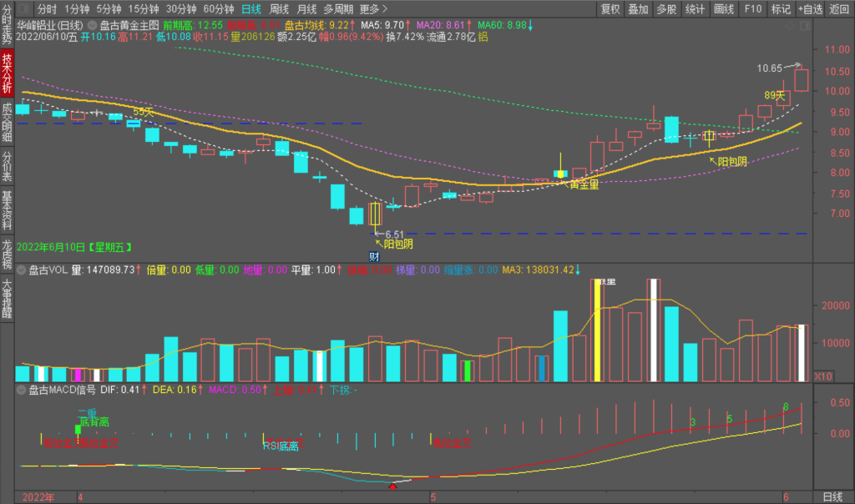Switch to the 周线 weekly period

coord(279,9)
